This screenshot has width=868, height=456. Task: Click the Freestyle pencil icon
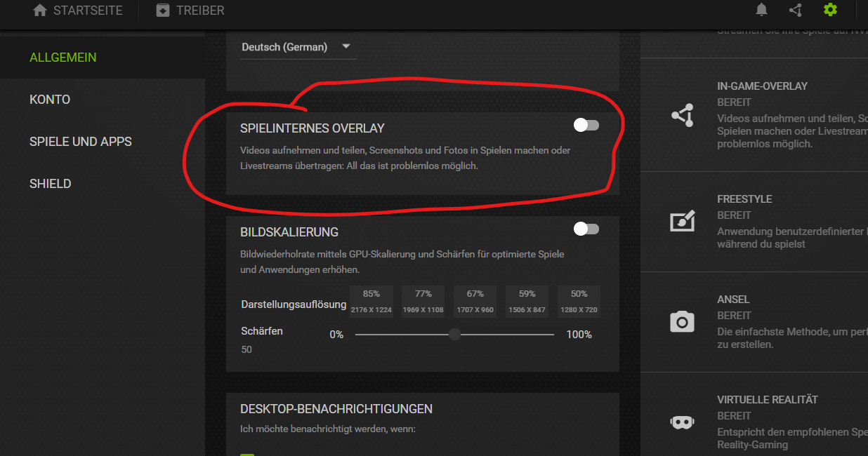682,221
